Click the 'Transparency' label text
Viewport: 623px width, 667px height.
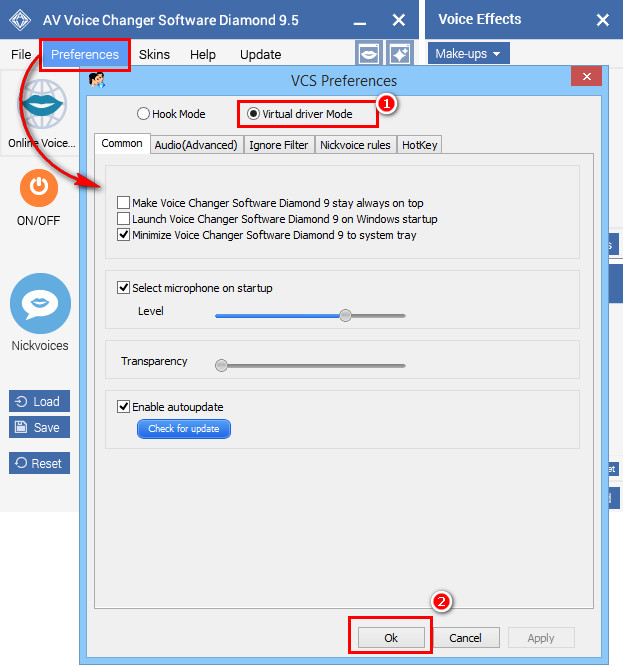tap(154, 361)
